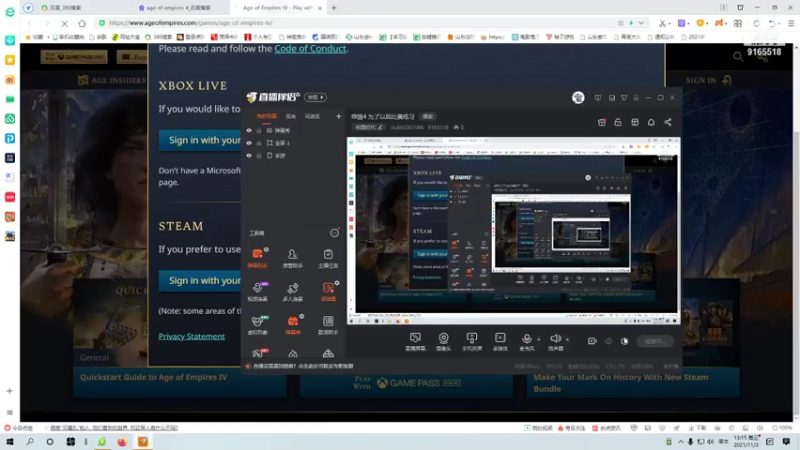The height and width of the screenshot is (450, 800).
Task: Click the layout icon next to the bell
Action: pyautogui.click(x=635, y=122)
